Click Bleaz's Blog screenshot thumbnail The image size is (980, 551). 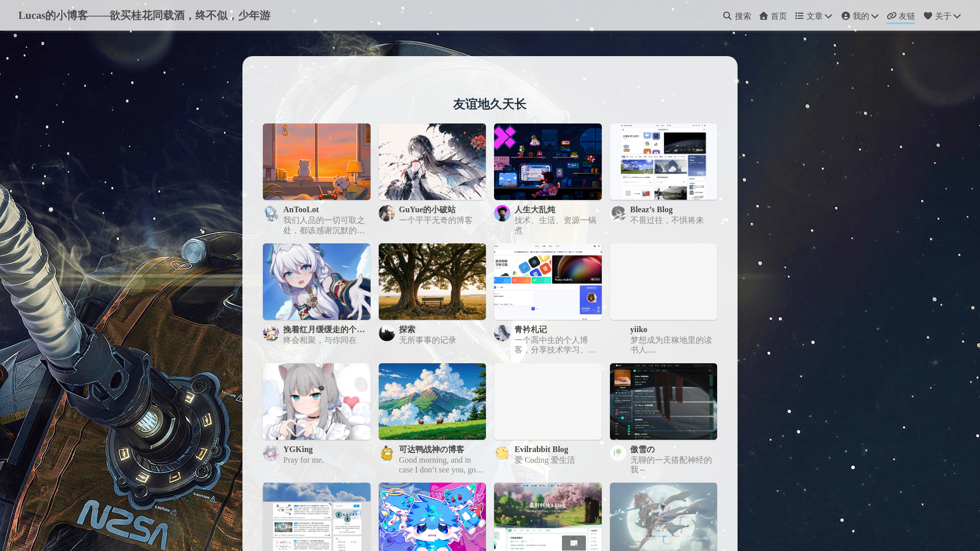664,162
